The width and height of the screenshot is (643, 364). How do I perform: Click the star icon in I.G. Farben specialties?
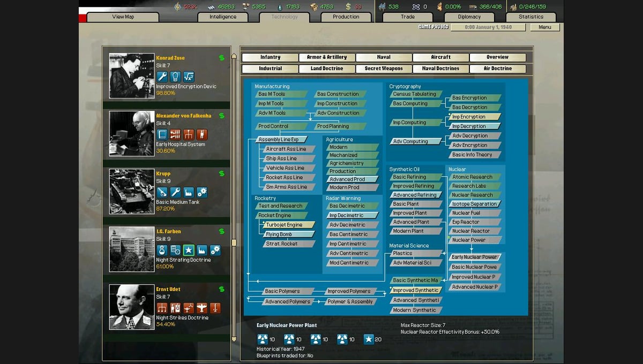[x=189, y=250]
